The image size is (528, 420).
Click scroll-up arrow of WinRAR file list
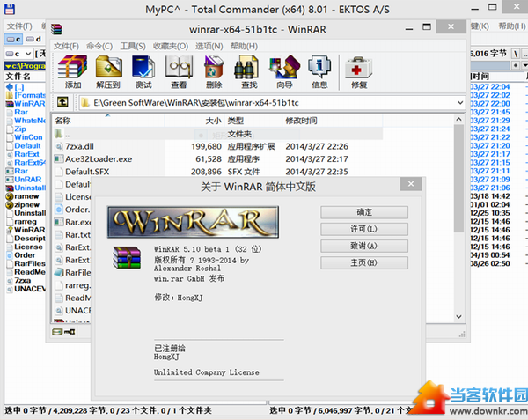tap(458, 119)
